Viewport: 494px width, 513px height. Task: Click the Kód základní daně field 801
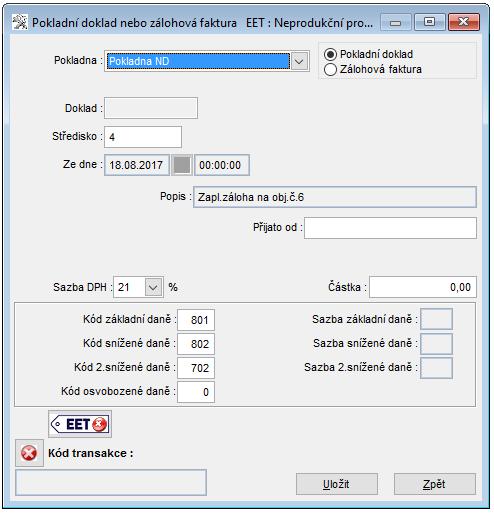pyautogui.click(x=196, y=320)
